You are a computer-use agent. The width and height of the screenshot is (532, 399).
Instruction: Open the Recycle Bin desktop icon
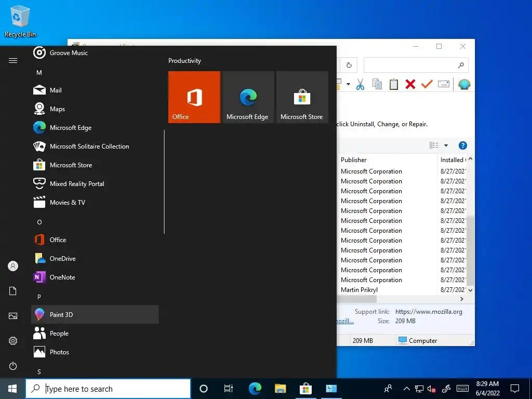20,21
